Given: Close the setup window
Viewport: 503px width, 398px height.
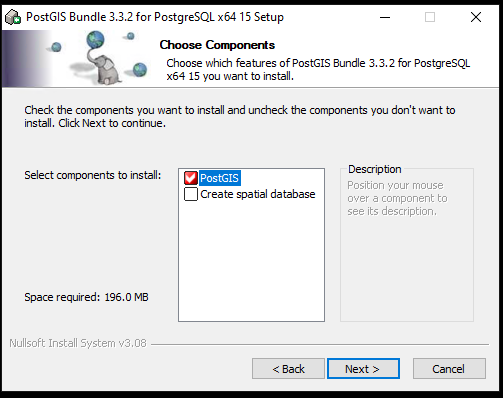Looking at the screenshot, I should (476, 17).
